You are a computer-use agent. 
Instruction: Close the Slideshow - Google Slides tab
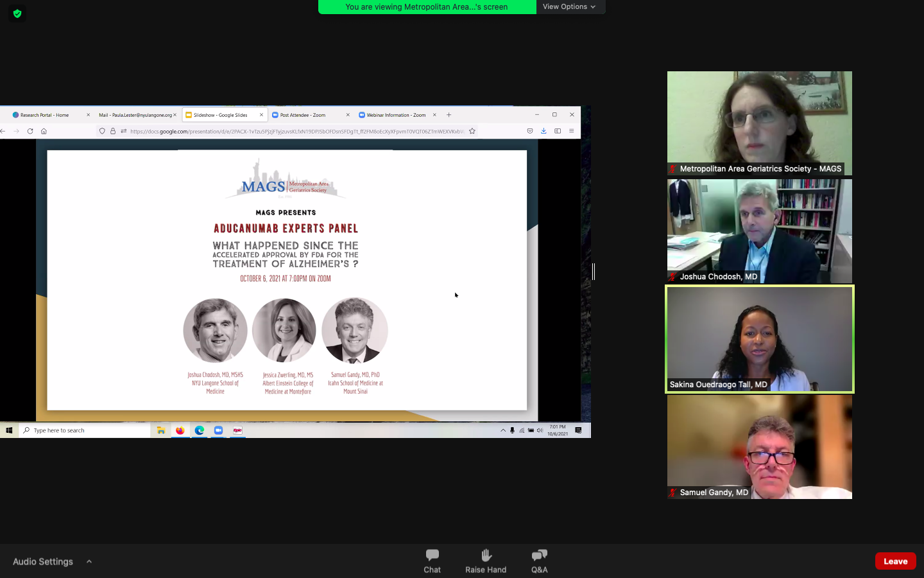pyautogui.click(x=261, y=115)
